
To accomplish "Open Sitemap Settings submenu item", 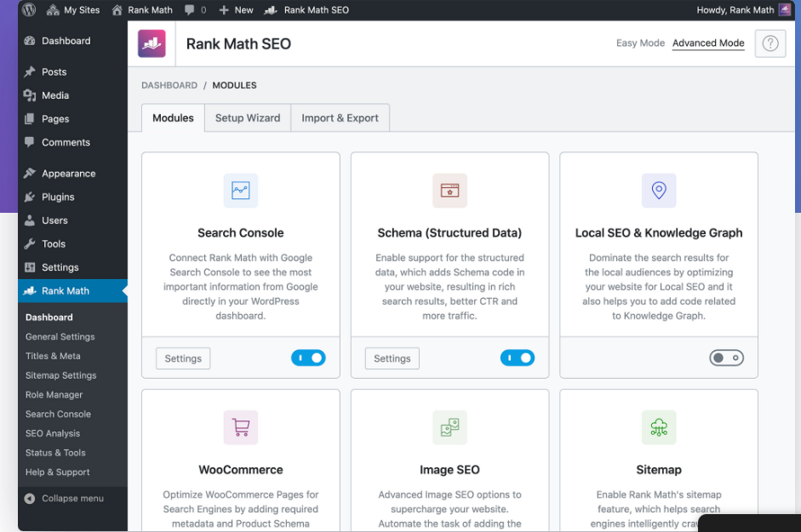I will [60, 375].
